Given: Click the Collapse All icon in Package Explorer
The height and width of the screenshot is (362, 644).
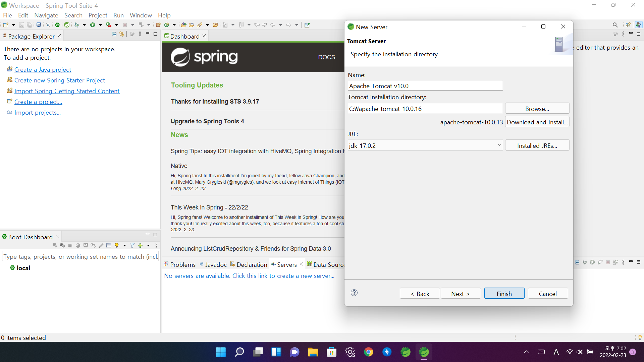Looking at the screenshot, I should (x=114, y=34).
